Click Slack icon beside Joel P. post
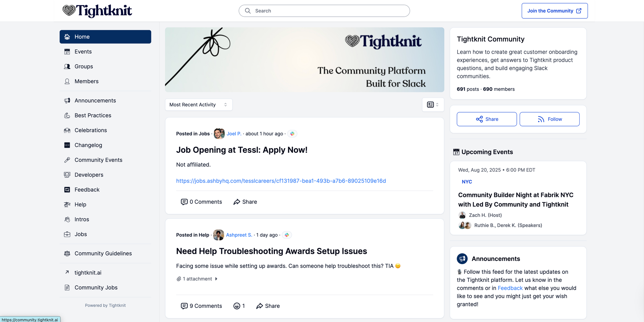This screenshot has height=322, width=644. pos(292,134)
